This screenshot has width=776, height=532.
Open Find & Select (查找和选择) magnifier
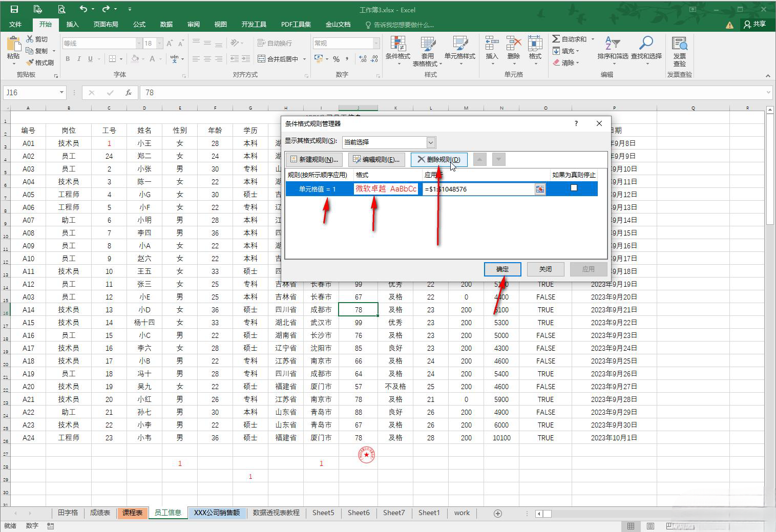[x=646, y=51]
